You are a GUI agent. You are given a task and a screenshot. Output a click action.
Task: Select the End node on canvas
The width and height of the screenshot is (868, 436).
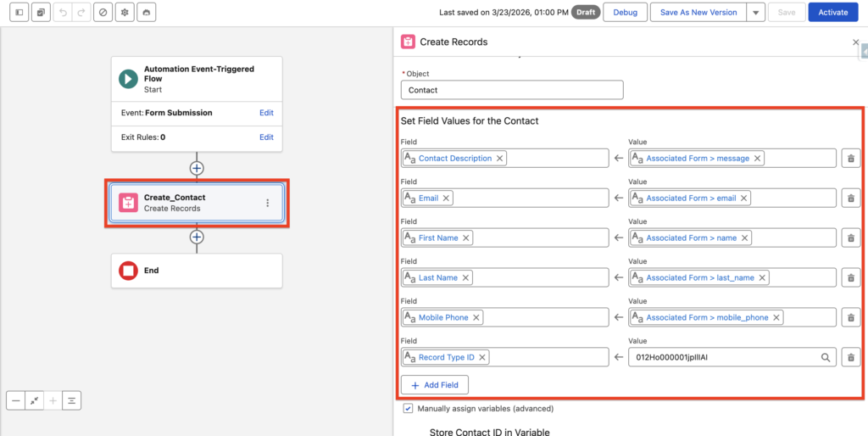point(197,271)
